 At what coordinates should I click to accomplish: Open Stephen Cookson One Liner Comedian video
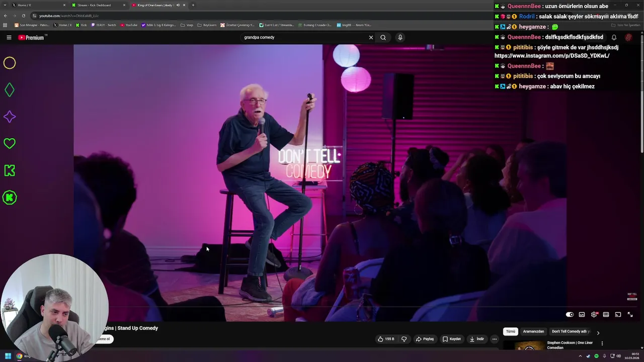pyautogui.click(x=570, y=345)
